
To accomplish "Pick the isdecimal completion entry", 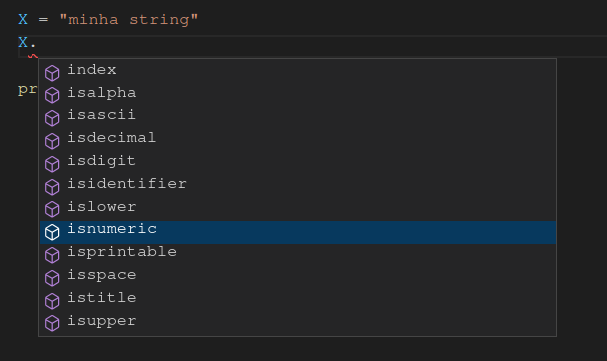I will tap(298, 139).
